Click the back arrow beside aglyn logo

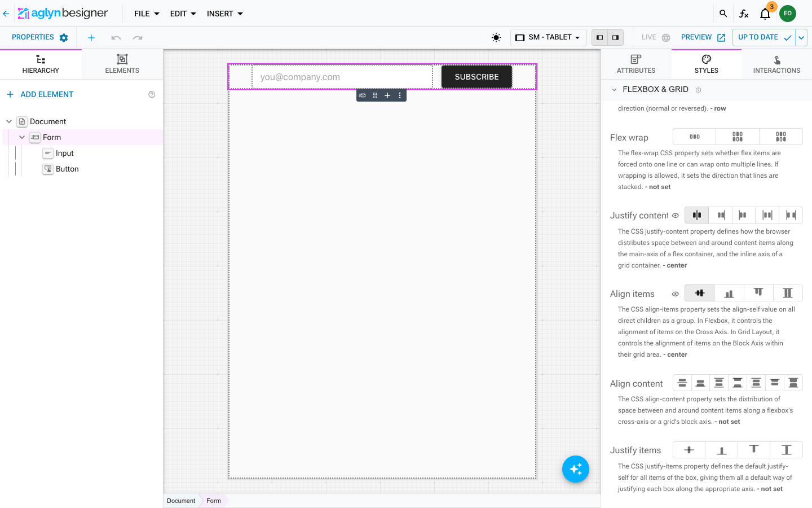pos(6,14)
